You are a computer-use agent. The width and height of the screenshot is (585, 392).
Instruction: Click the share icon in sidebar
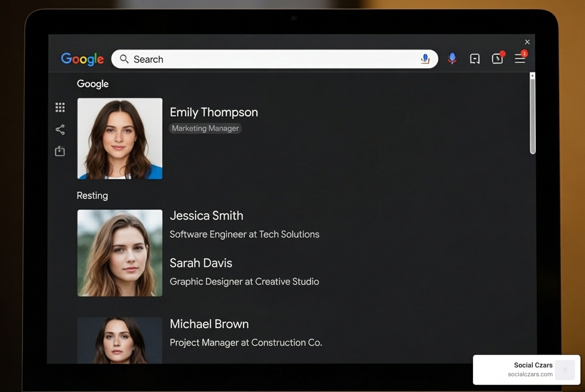[60, 129]
